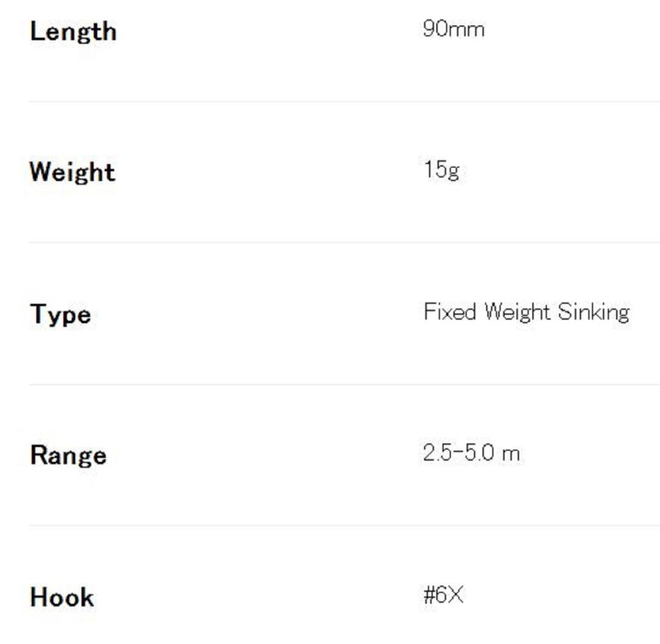This screenshot has width=660, height=644.
Task: Click 'Weight' inside the Fixed Weight Sinking text
Action: pos(517,313)
